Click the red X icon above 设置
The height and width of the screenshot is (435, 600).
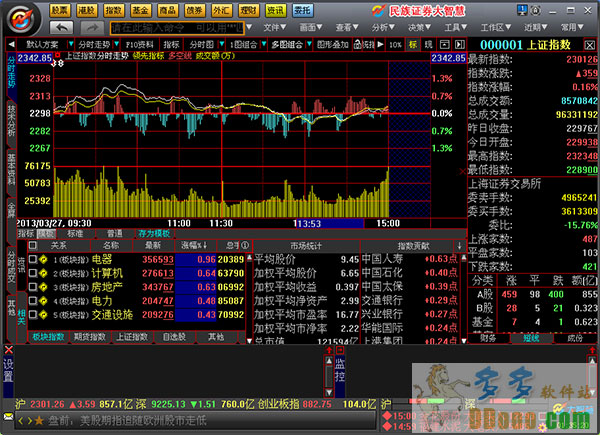(x=8, y=350)
